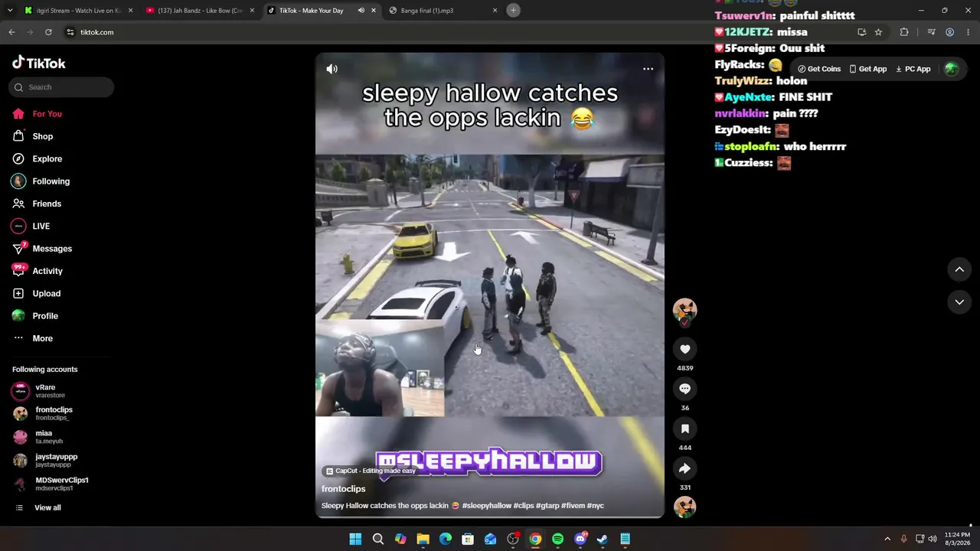Open the sound disc below the share button
This screenshot has width=980, height=551.
click(x=684, y=507)
